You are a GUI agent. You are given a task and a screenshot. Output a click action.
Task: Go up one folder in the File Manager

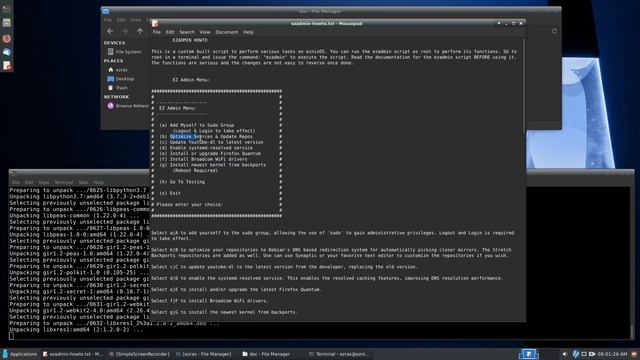(140, 31)
